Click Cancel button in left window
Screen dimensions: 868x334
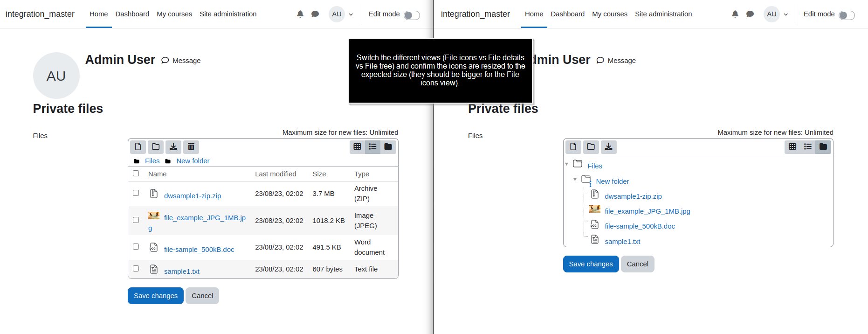(202, 296)
